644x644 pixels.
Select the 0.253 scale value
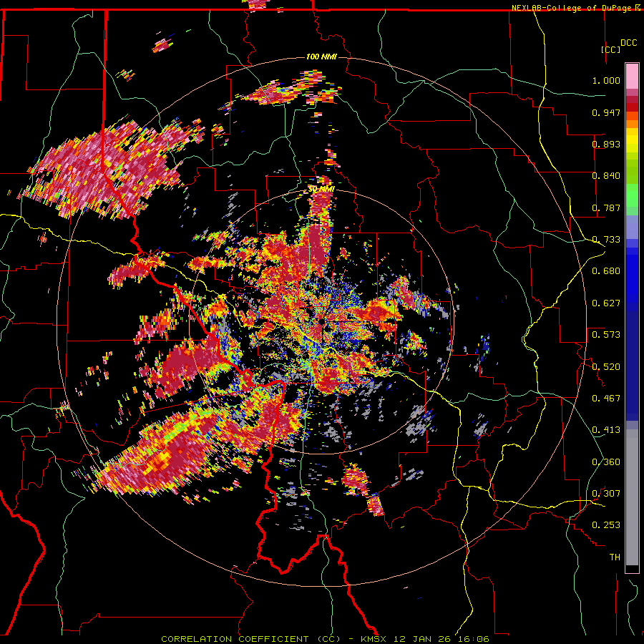coord(606,525)
